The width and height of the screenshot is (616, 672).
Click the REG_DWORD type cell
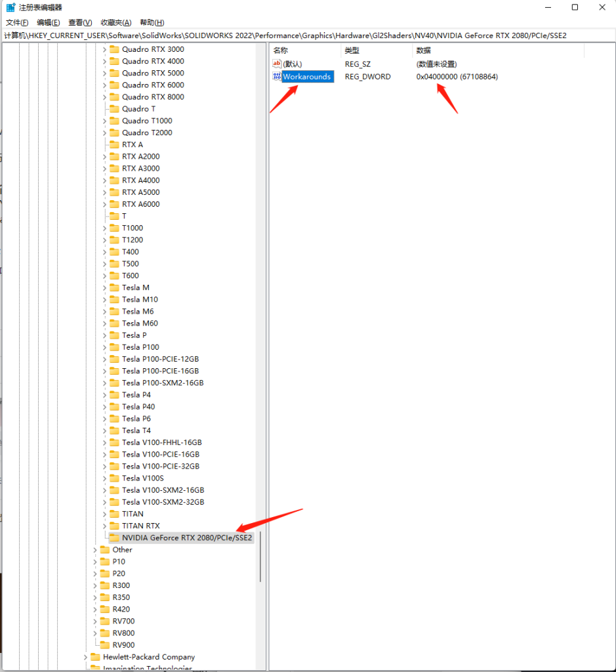tap(368, 77)
